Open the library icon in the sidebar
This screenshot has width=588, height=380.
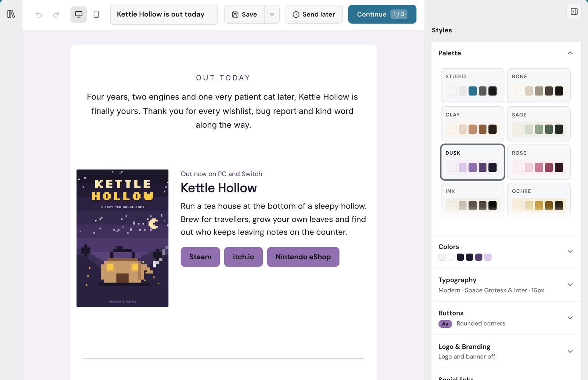point(11,14)
